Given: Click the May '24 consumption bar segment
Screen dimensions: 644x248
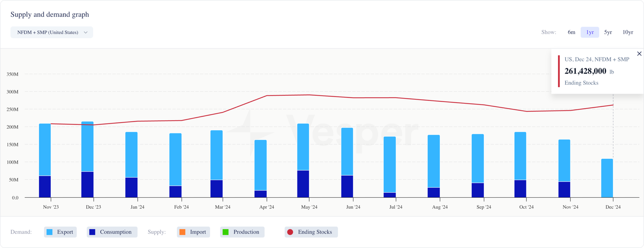Looking at the screenshot, I should coord(303,184).
